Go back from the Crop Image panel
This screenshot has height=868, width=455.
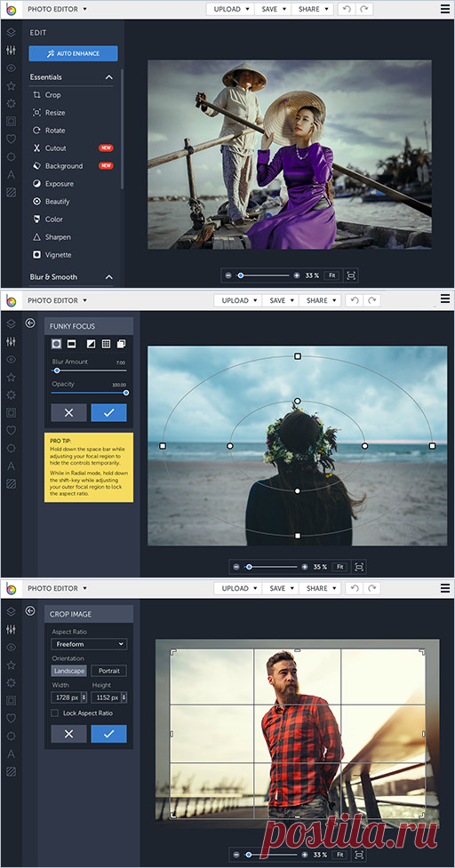(x=30, y=610)
